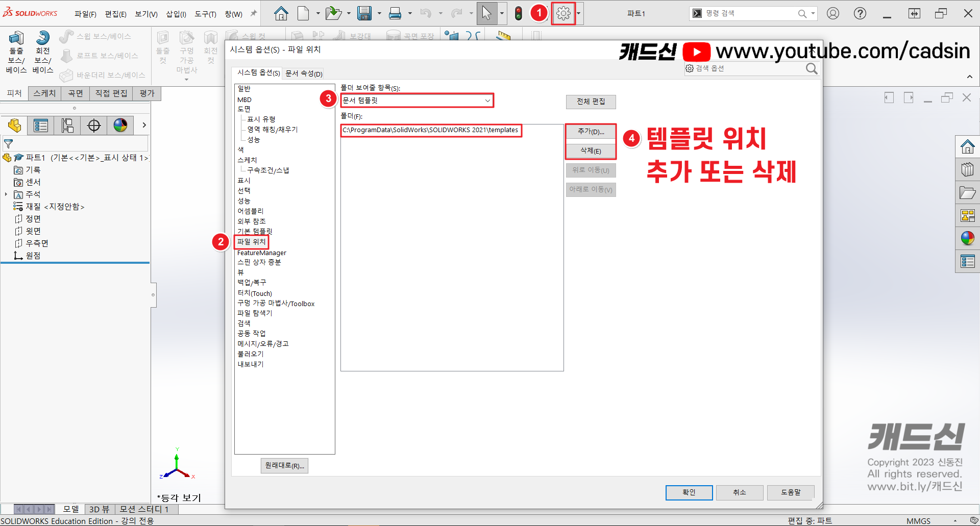Click the search magnifier in options search
The image size is (980, 526).
(812, 68)
